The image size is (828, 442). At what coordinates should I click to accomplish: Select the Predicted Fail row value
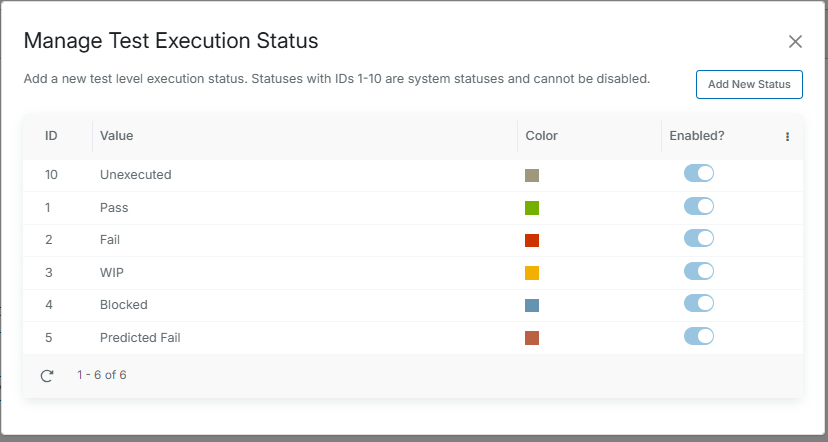(140, 338)
